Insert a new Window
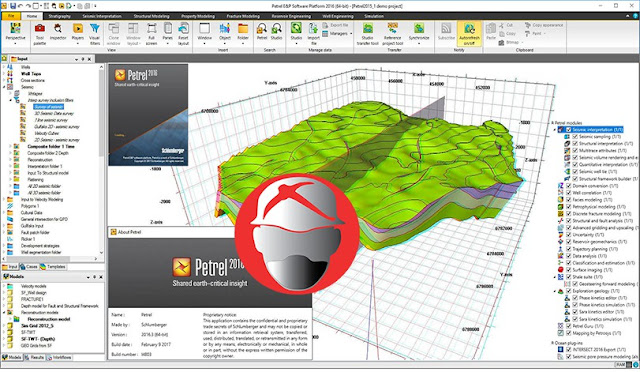 click(x=204, y=34)
